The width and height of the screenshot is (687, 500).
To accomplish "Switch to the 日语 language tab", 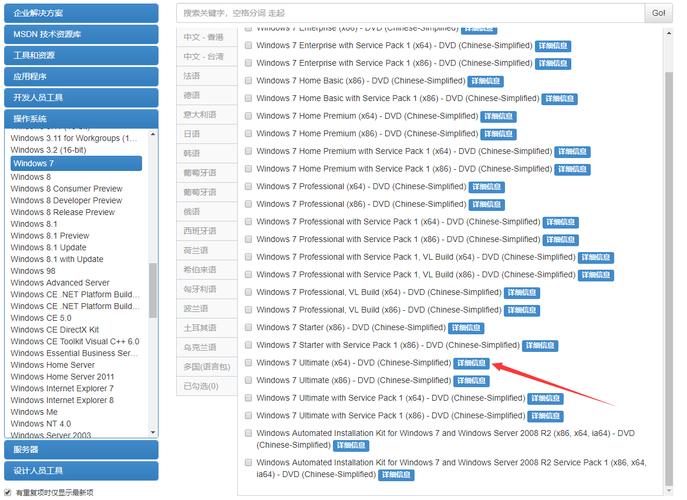I will (207, 134).
